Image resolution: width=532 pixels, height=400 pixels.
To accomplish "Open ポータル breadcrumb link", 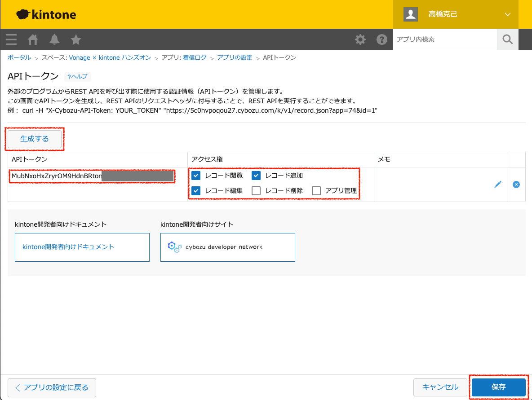I will point(19,57).
